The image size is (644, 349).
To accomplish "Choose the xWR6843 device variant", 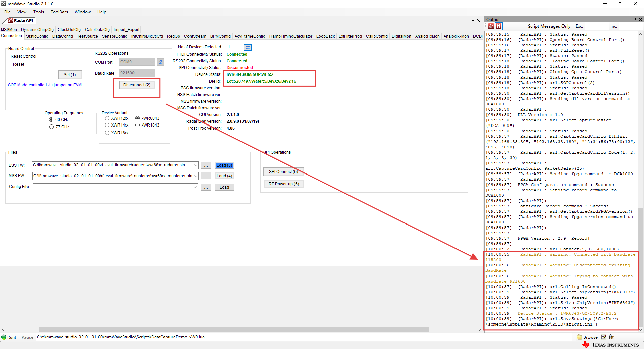I will tap(137, 118).
